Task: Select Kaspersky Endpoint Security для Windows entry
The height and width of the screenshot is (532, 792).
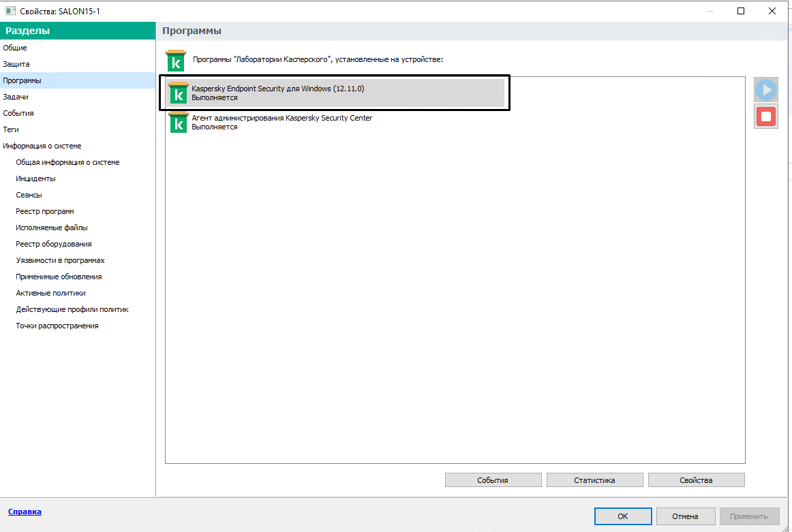Action: [335, 93]
